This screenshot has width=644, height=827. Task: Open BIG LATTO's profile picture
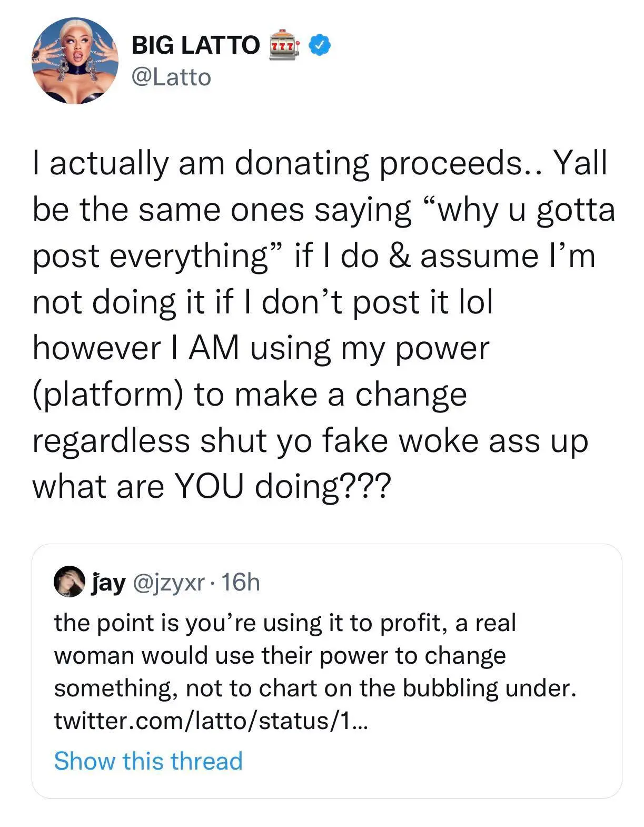[76, 61]
